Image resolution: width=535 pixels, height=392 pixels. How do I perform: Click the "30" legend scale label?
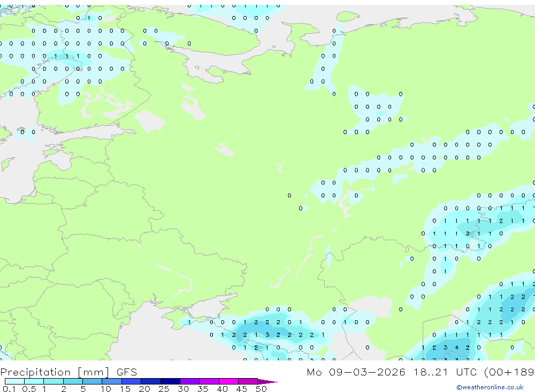click(x=183, y=389)
